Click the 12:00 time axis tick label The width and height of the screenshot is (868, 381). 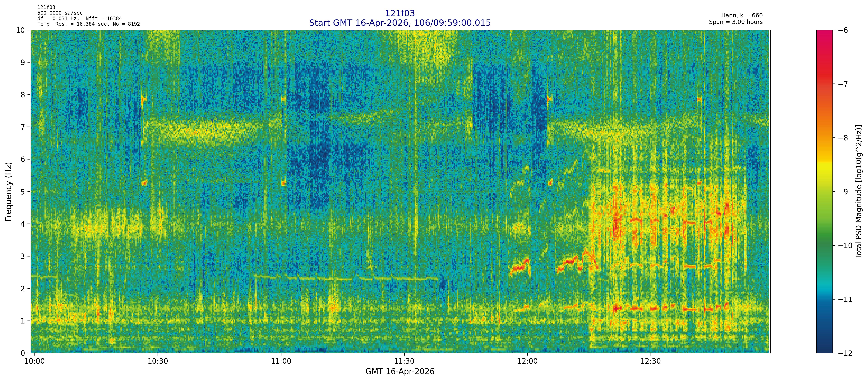click(x=527, y=361)
